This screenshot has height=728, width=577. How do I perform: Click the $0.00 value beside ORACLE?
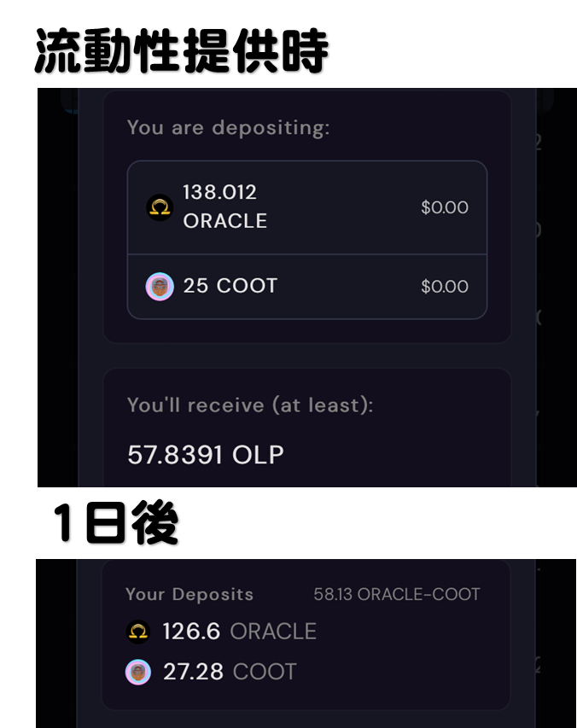click(445, 207)
